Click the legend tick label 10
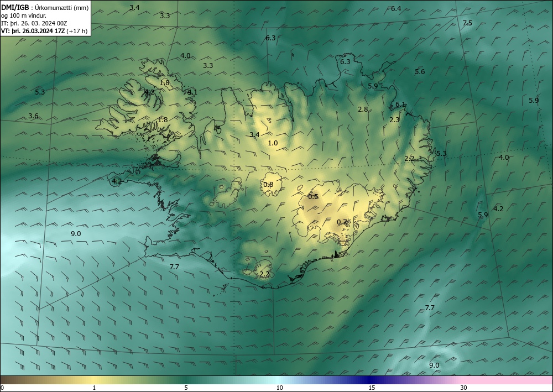 click(279, 388)
